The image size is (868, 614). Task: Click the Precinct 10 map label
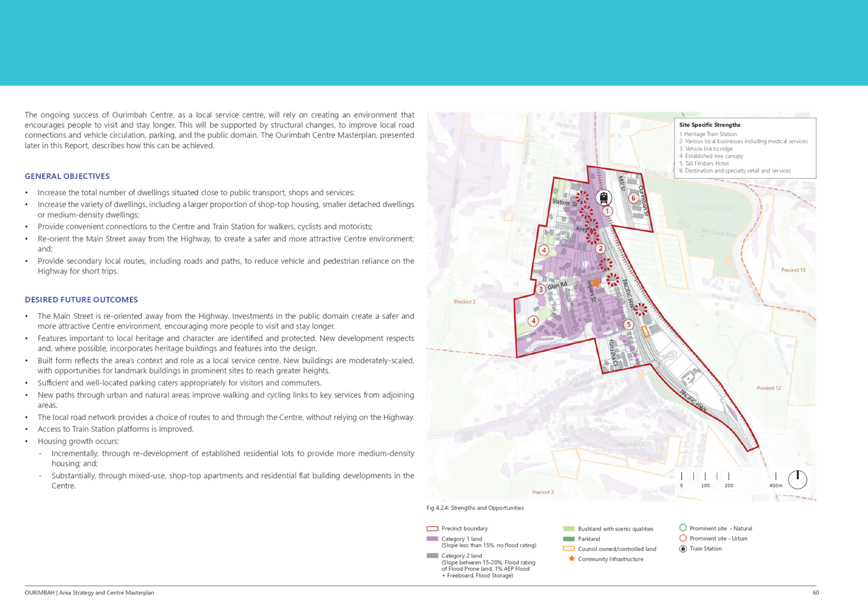click(x=793, y=270)
